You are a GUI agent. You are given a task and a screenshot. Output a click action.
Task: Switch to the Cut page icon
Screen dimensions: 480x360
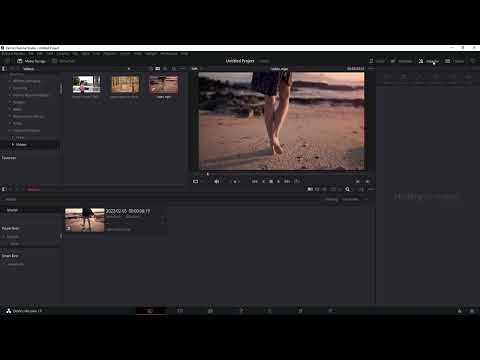coord(180,311)
